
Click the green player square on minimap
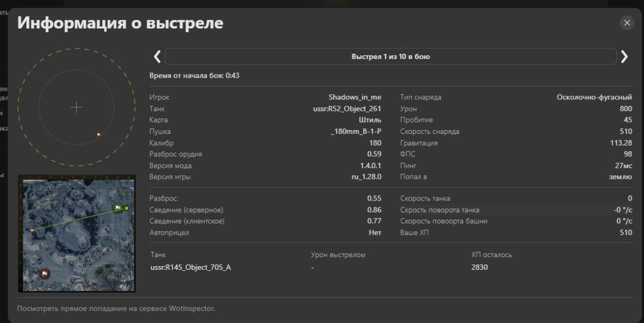click(127, 208)
